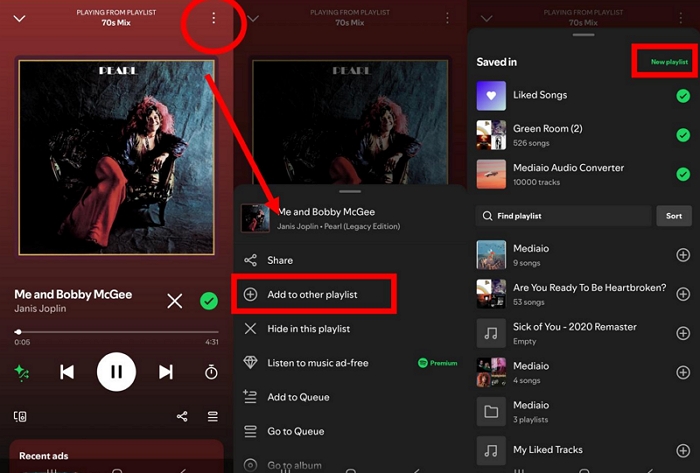
Task: Open the sleep timer
Action: click(x=211, y=372)
